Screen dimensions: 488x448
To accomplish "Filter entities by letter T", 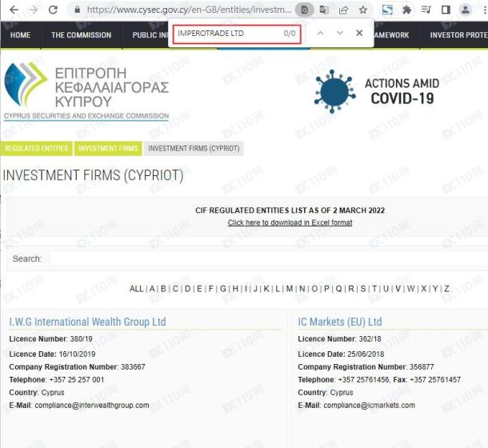I will 374,289.
